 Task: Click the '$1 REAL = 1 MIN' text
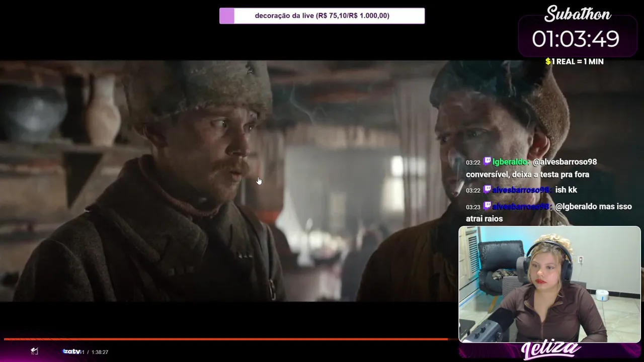click(x=575, y=61)
